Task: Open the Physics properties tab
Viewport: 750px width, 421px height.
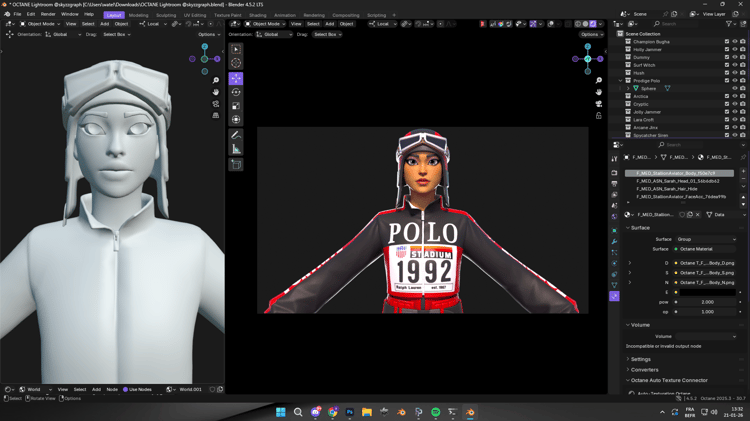Action: pos(614,264)
